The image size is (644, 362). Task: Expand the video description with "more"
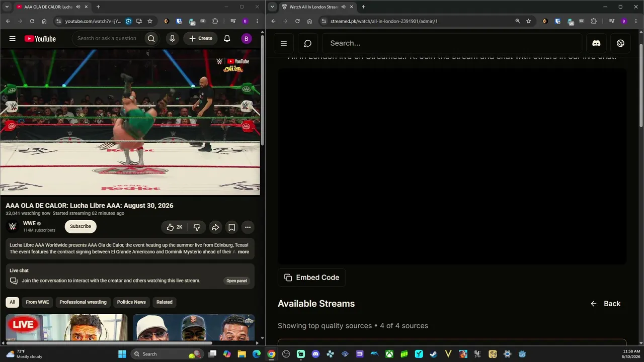(x=244, y=252)
